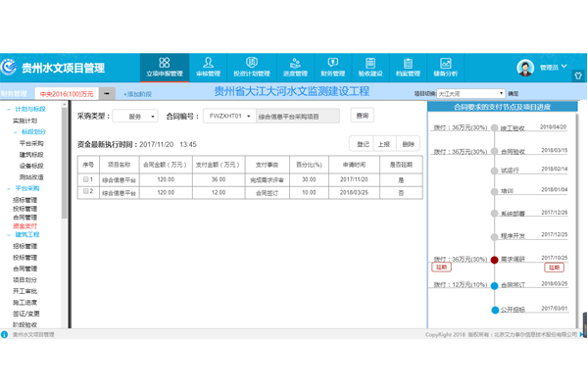Image resolution: width=588 pixels, height=392 pixels.
Task: Check the checkbox for row 2
Action: point(86,192)
